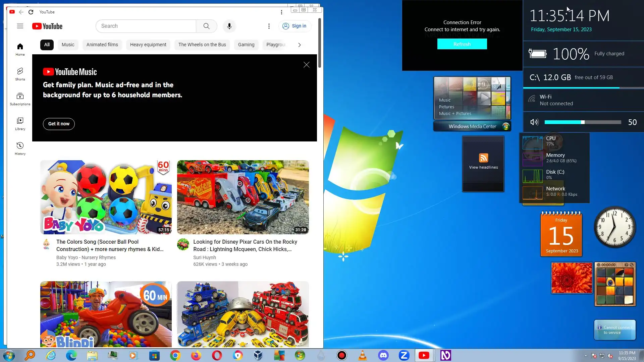Click the voice search microphone icon
The height and width of the screenshot is (362, 644).
click(229, 26)
